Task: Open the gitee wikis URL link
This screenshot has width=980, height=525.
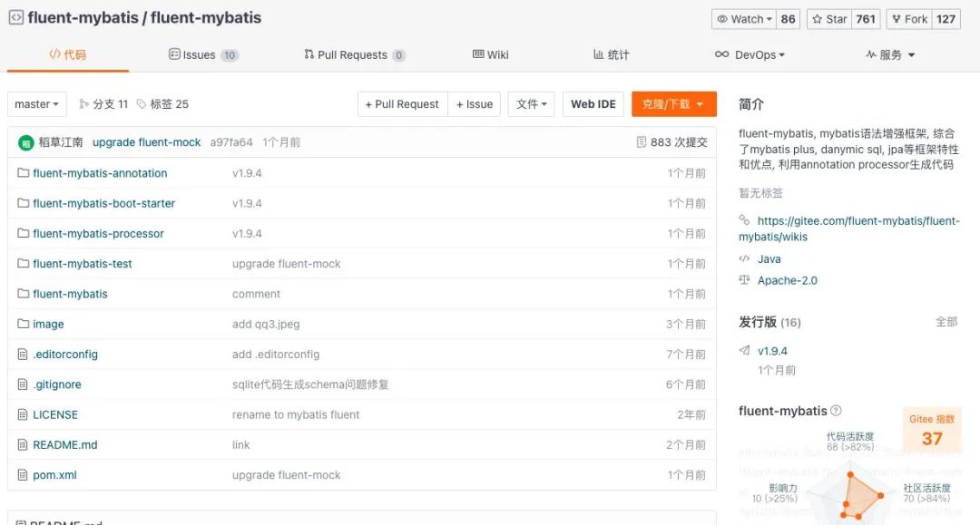Action: (849, 228)
